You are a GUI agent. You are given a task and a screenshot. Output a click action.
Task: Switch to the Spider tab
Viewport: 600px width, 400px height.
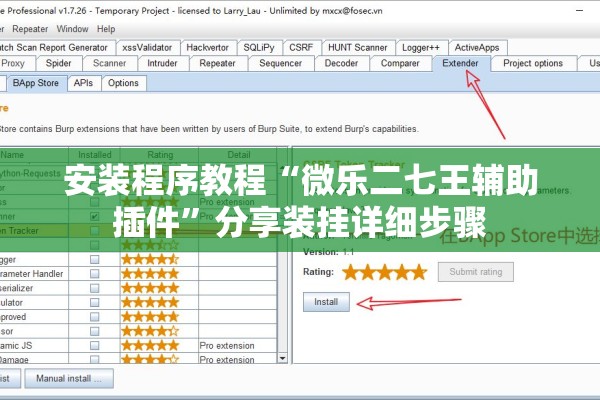pyautogui.click(x=59, y=63)
